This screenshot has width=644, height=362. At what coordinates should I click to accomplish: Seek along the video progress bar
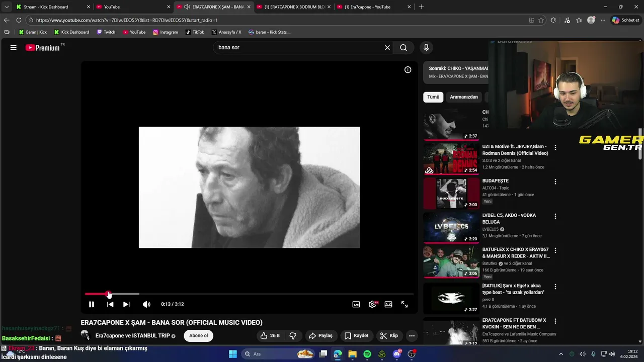[x=249, y=294]
